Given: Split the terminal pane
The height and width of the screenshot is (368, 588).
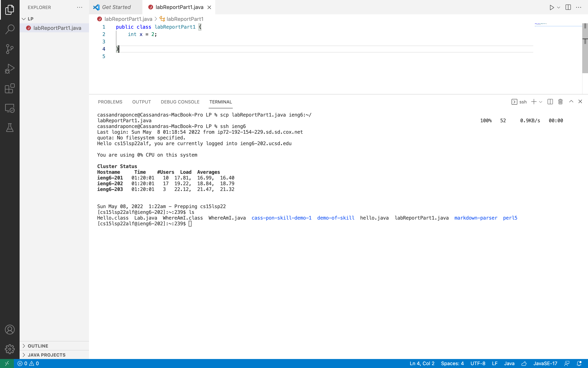Looking at the screenshot, I should click(550, 102).
